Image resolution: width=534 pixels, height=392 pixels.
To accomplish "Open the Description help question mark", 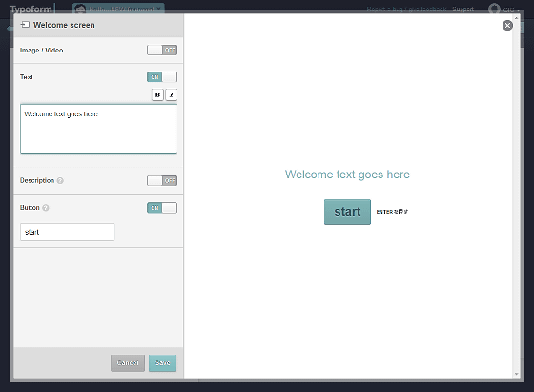I will (60, 181).
